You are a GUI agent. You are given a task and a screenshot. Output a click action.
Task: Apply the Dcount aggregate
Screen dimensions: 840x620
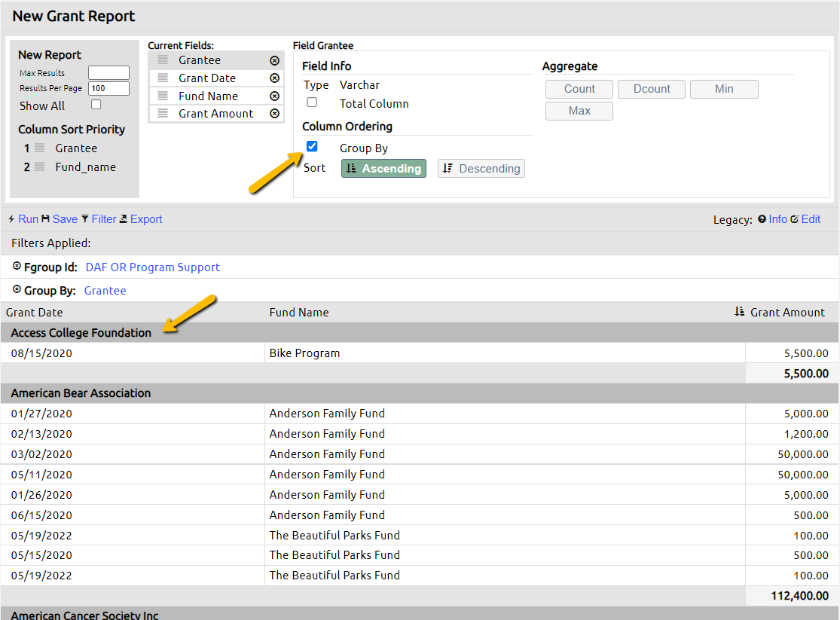point(652,89)
